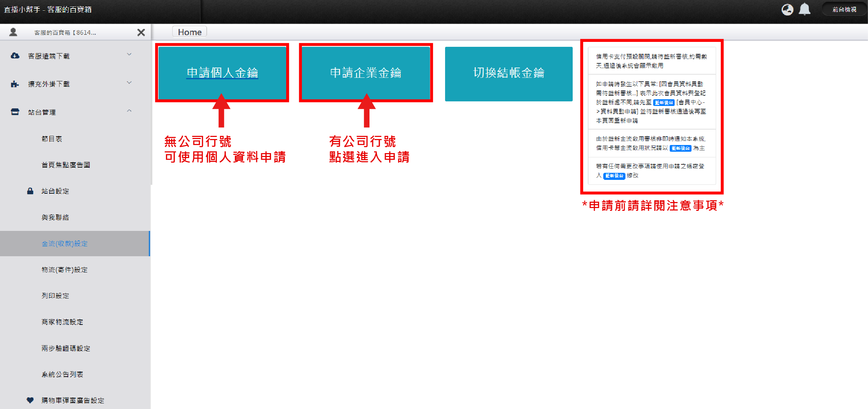Click the cloud download icon for 客服遠端下載
Screen dimensions: 868x409
[x=15, y=56]
